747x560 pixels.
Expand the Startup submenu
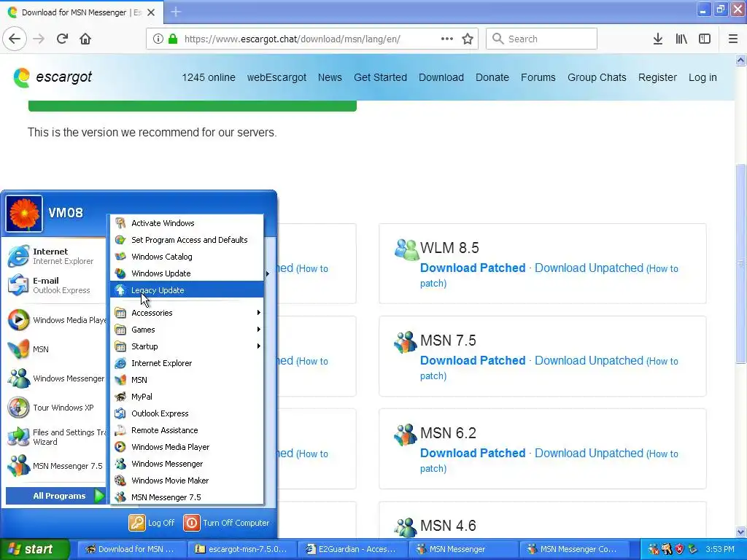point(187,346)
